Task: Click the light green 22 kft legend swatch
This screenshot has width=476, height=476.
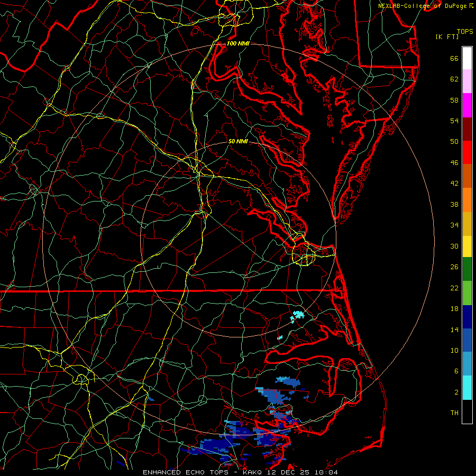Action: (x=467, y=293)
